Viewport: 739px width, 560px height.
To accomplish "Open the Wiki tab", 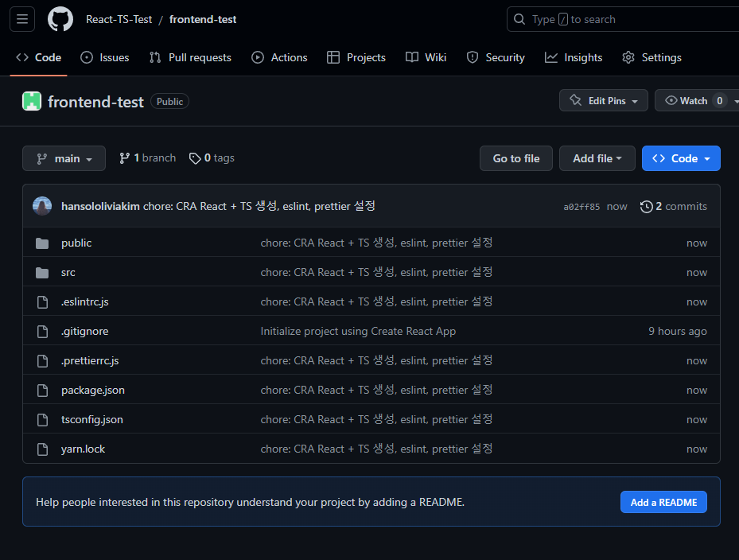I will pos(426,57).
